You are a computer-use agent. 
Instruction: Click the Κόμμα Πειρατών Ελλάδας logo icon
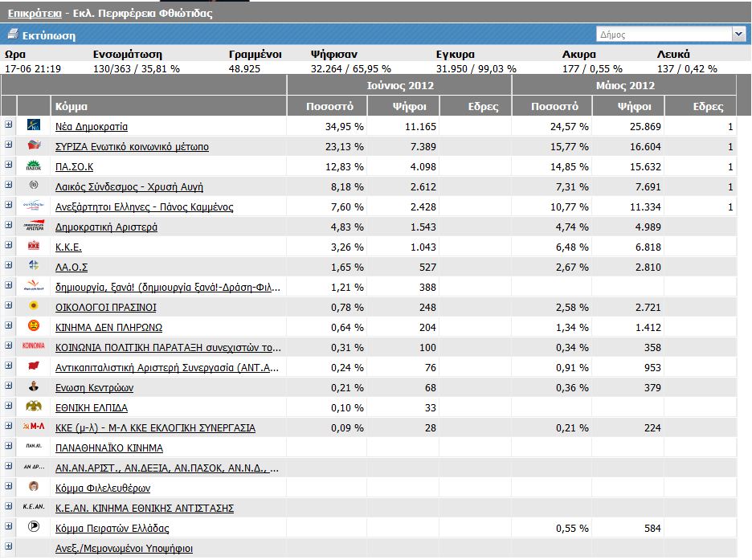34,528
